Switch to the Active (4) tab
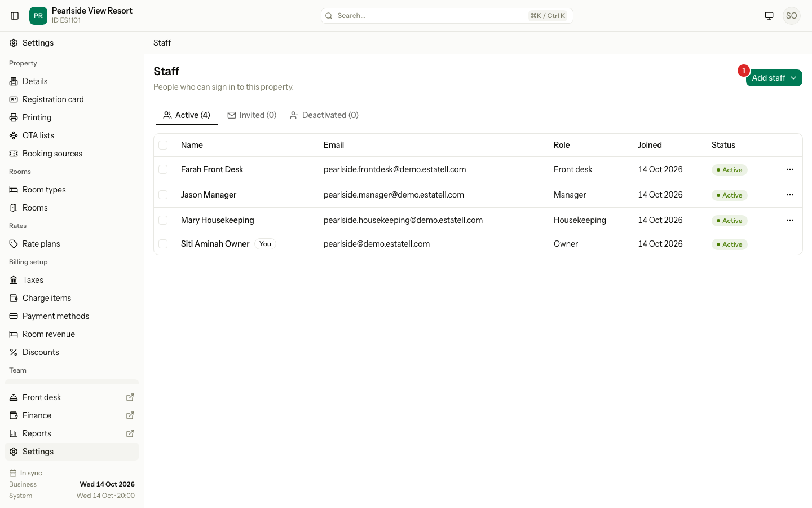This screenshot has height=508, width=812. tap(187, 115)
